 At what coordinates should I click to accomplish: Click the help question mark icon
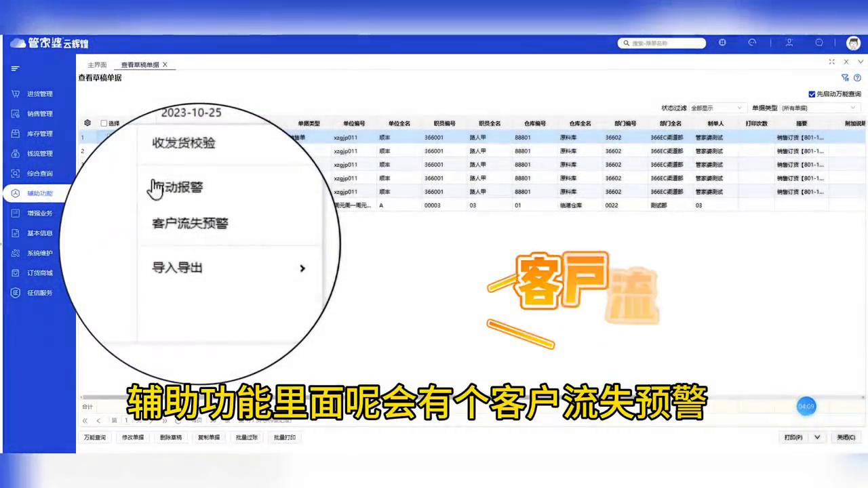856,77
